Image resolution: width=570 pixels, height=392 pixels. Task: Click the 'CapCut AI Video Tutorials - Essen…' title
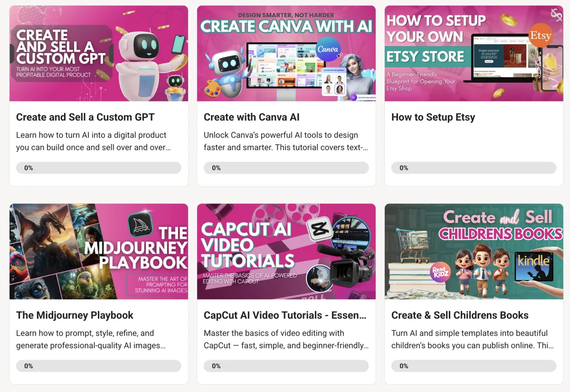[x=285, y=315]
